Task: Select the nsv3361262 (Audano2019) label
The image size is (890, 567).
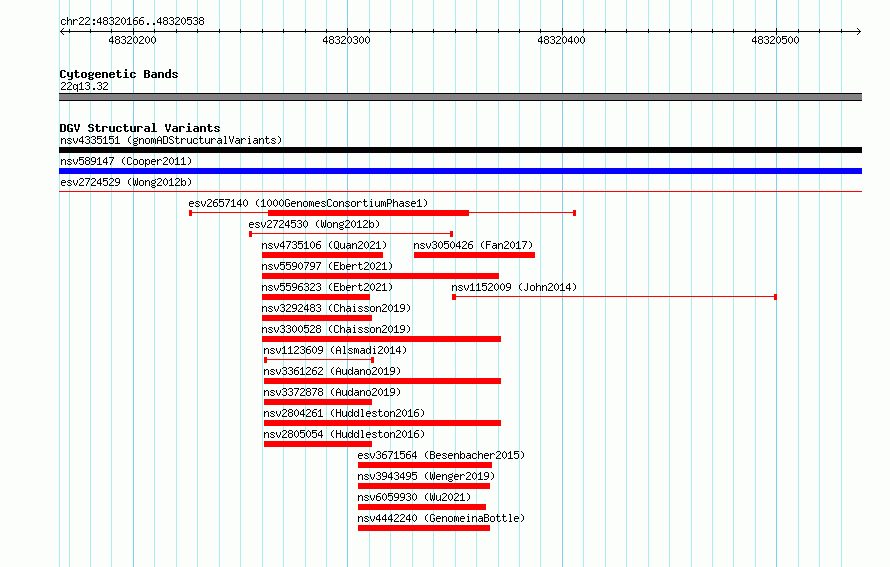Action: click(332, 371)
